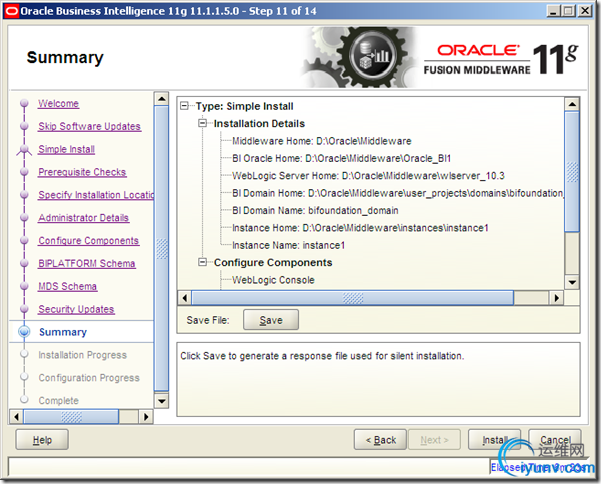Go back with the Back button

[380, 440]
